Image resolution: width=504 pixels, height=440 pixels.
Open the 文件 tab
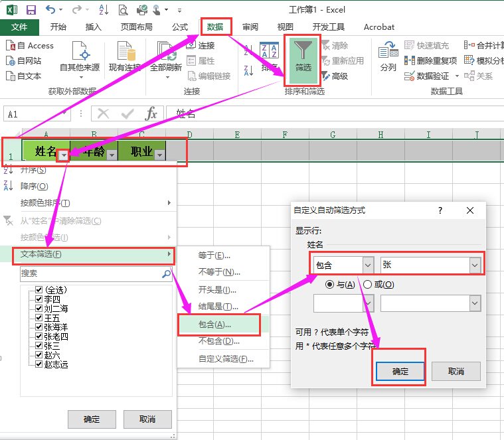click(x=19, y=27)
